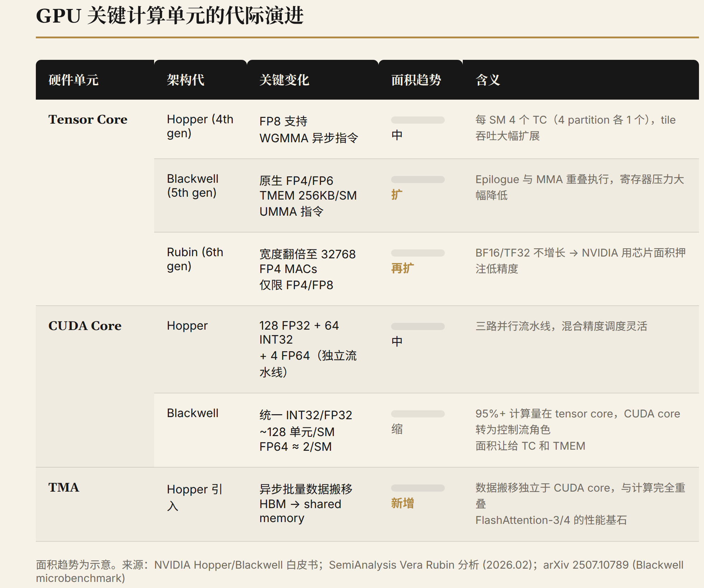The width and height of the screenshot is (704, 588).
Task: Click the area bar above '再扩'
Action: [418, 253]
